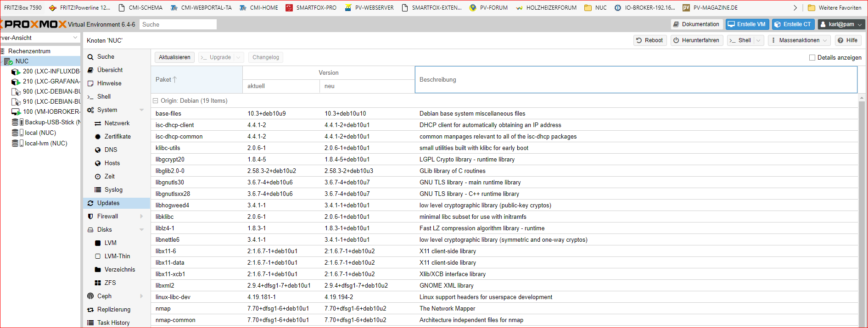Screen dimensions: 868x328
Task: Click monitor icon of 100 VM-IOBROKER
Action: [16, 112]
